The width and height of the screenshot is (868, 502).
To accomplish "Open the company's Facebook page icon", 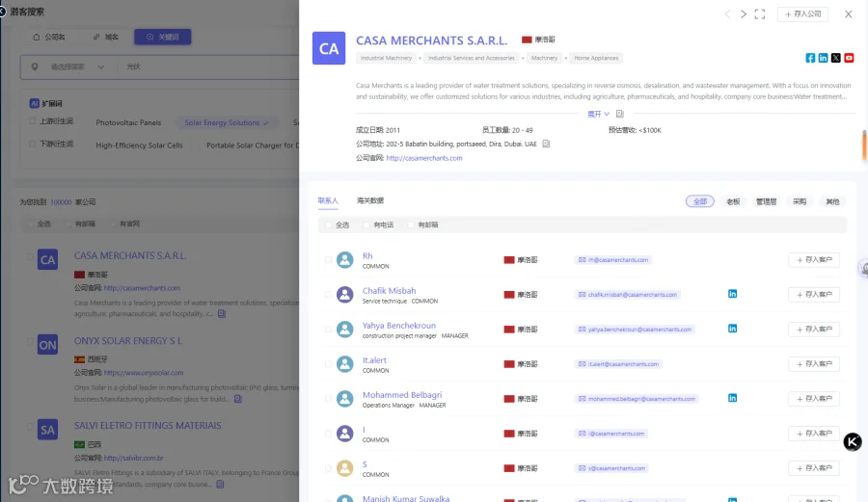I will pyautogui.click(x=810, y=58).
